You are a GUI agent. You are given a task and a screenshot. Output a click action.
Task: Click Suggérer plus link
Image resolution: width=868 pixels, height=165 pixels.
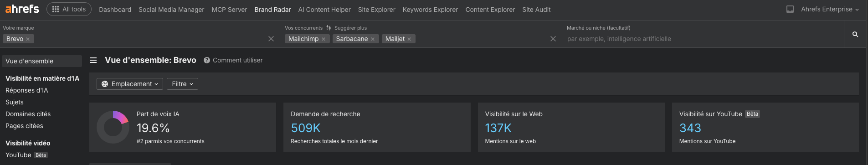(x=350, y=28)
